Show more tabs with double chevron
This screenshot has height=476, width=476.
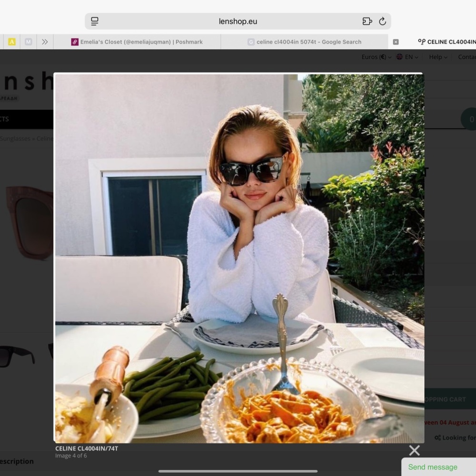point(45,42)
